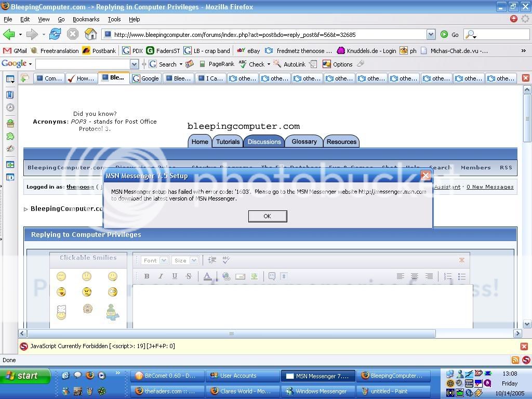The image size is (532, 399).
Task: Apply Underline formatting in the reply editor
Action: (x=175, y=276)
